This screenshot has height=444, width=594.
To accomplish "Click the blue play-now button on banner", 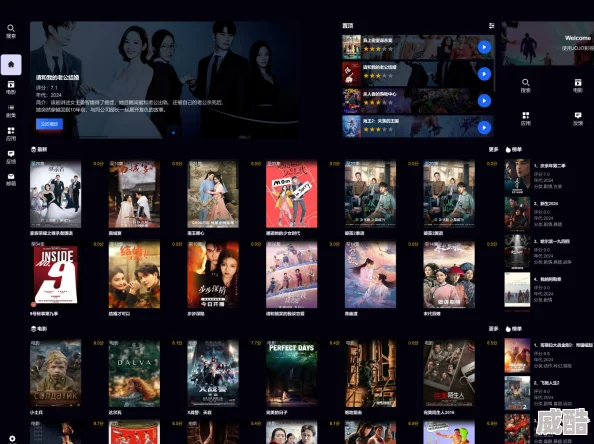I will click(49, 124).
